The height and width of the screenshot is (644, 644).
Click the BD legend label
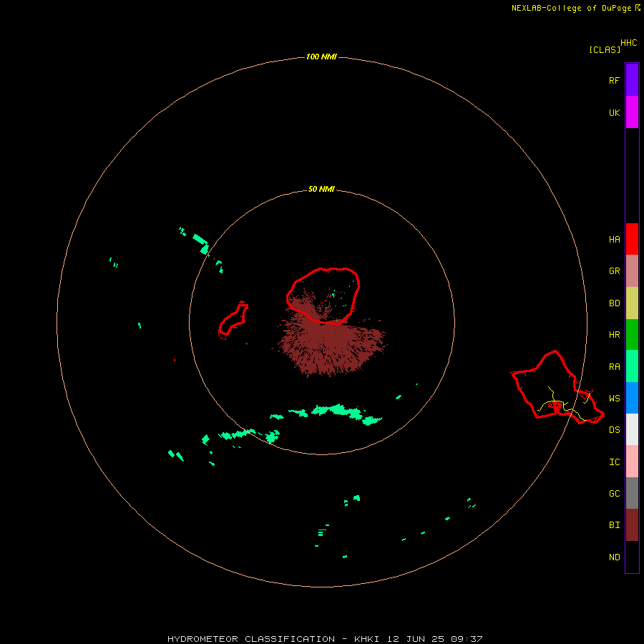pos(614,303)
